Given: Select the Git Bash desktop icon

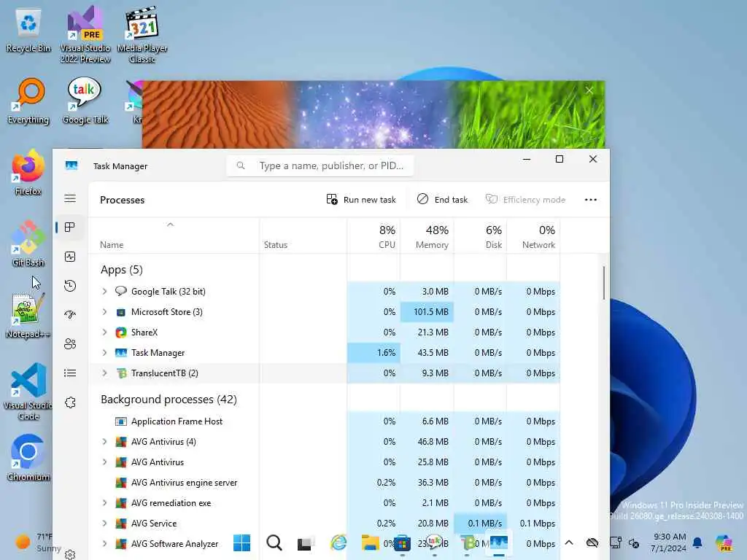Looking at the screenshot, I should coord(28,244).
